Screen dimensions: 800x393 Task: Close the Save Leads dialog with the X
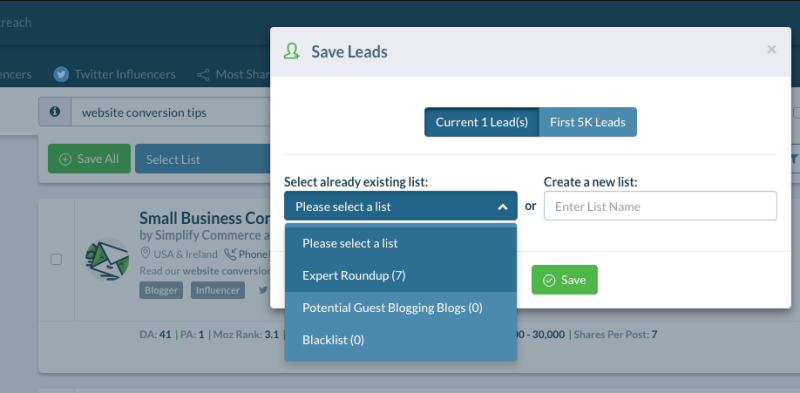tap(771, 50)
